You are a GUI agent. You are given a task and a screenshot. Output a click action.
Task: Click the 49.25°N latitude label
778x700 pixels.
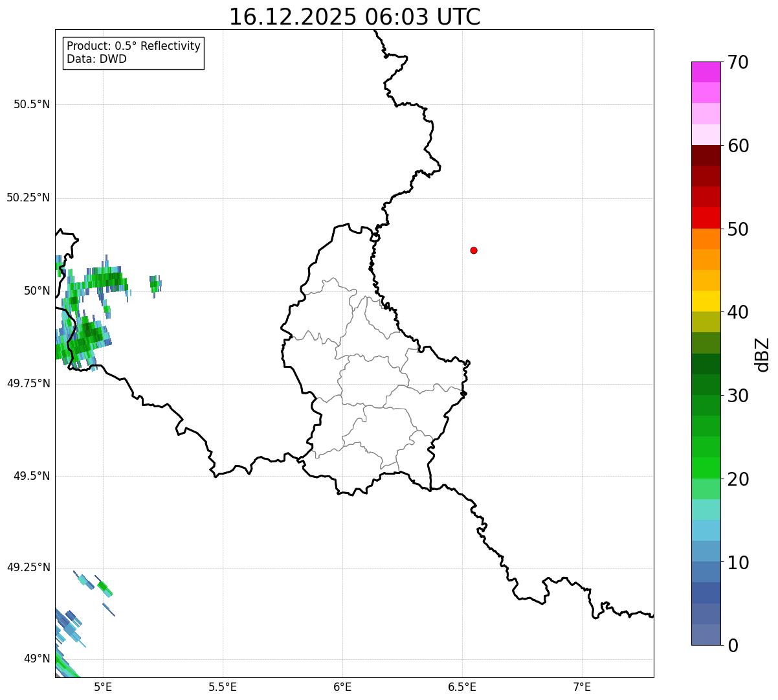pyautogui.click(x=28, y=567)
